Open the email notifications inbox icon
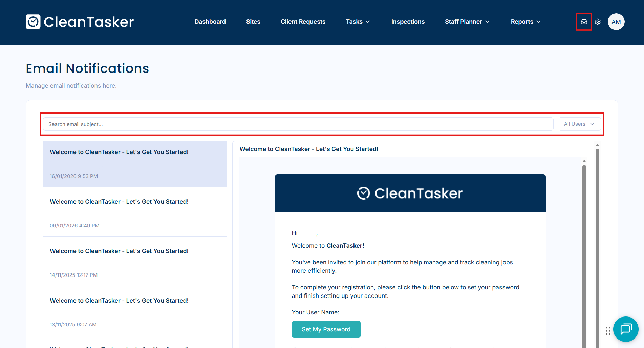Image resolution: width=644 pixels, height=348 pixels. click(x=584, y=22)
